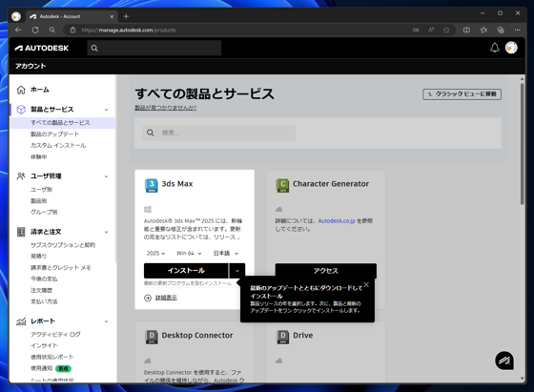Click the browser back arrow

coord(18,30)
